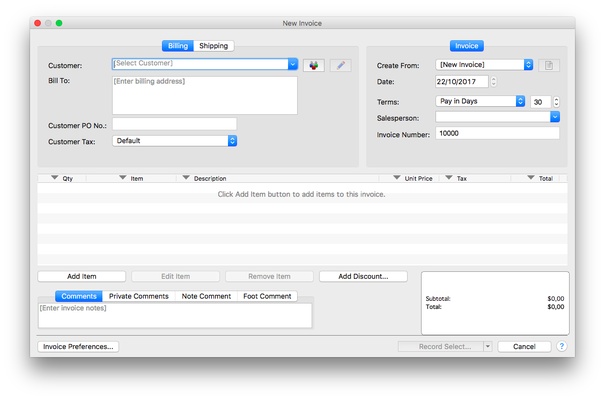Open Invoice Preferences
This screenshot has height=400, width=605.
[78, 346]
